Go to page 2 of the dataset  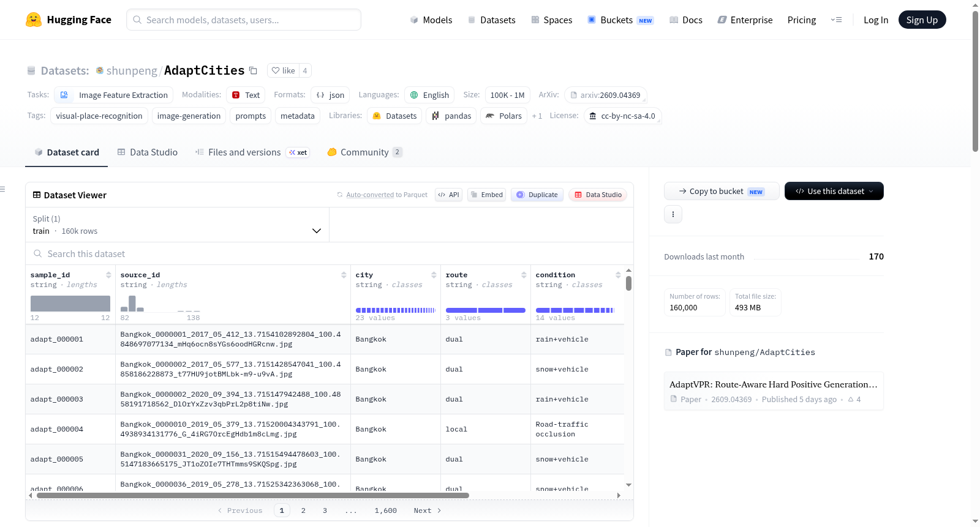coord(303,510)
